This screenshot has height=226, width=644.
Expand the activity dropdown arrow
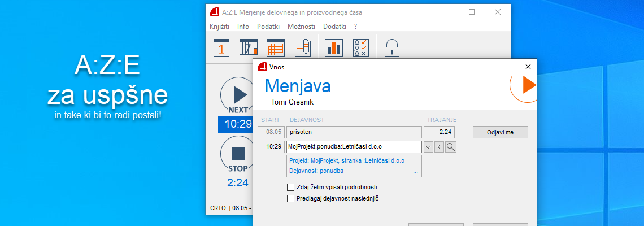428,147
